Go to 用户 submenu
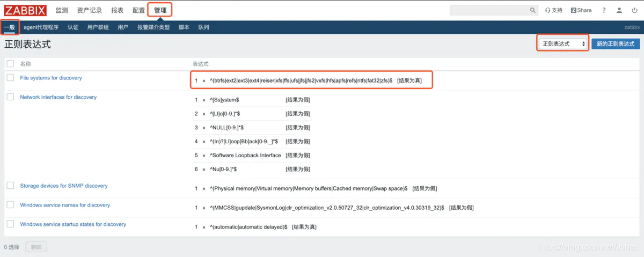This screenshot has width=644, height=257. coord(123,27)
